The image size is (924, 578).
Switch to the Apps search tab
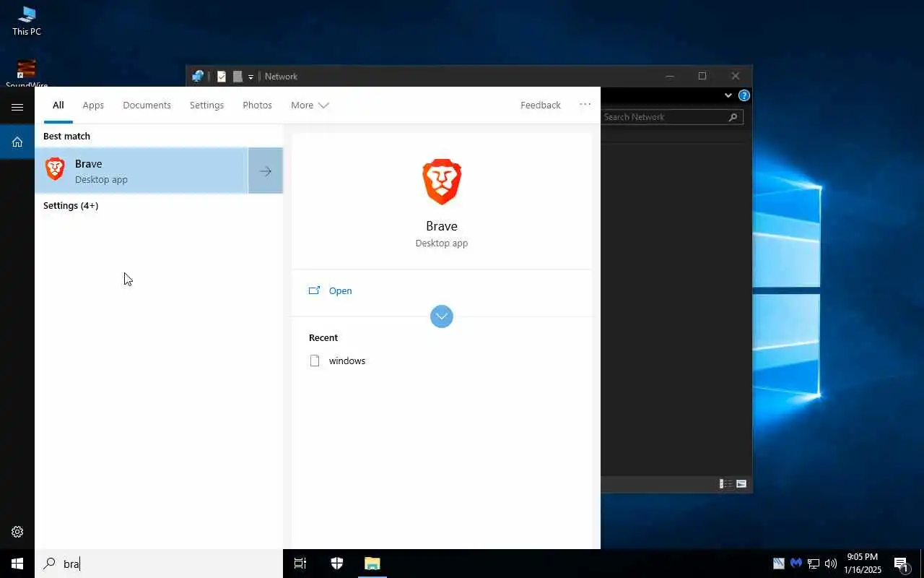click(x=93, y=105)
